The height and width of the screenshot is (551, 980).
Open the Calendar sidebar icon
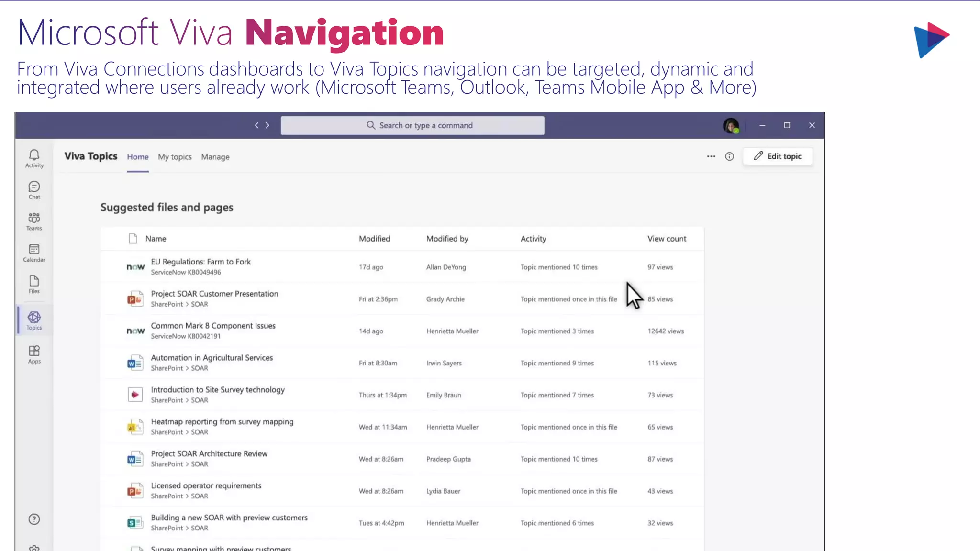34,253
